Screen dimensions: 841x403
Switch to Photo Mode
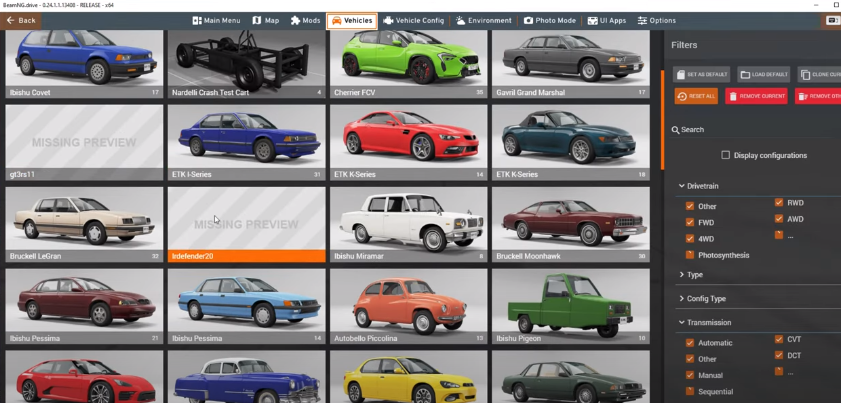click(x=550, y=20)
